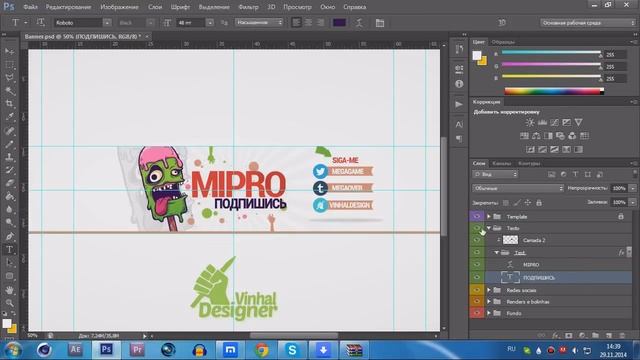This screenshot has height=360, width=640.
Task: Hide the Redes sociais group
Action: (477, 290)
